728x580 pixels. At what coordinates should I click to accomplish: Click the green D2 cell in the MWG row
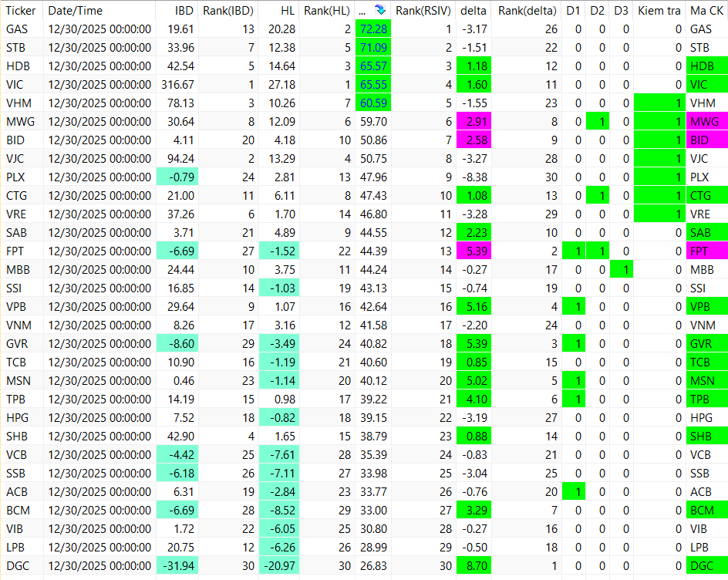pyautogui.click(x=598, y=122)
